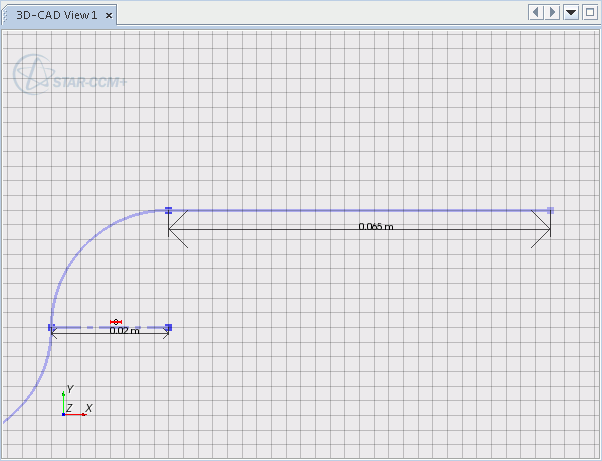Viewport: 602px width, 461px height.
Task: Select the 3D-CAD View 1 tab
Action: pyautogui.click(x=56, y=15)
